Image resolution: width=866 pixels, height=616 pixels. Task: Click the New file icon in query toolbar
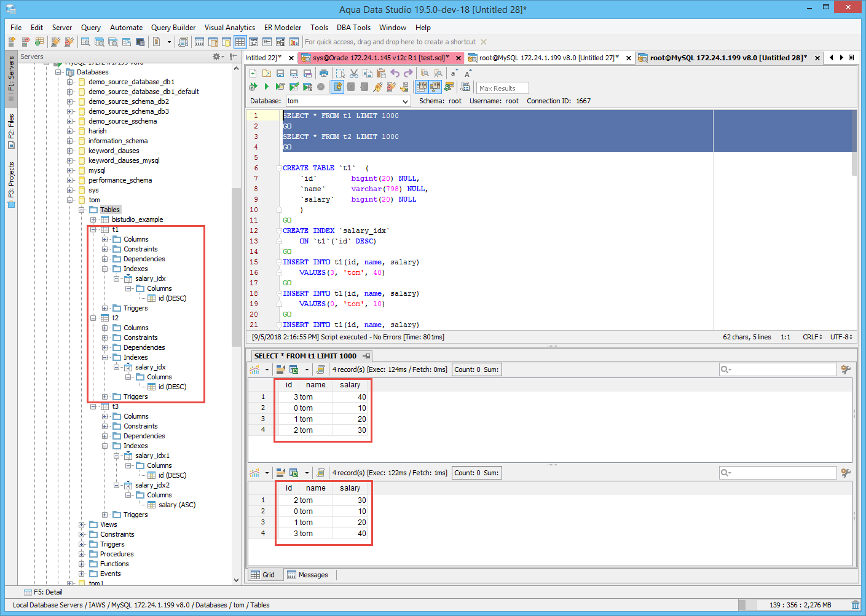click(253, 73)
